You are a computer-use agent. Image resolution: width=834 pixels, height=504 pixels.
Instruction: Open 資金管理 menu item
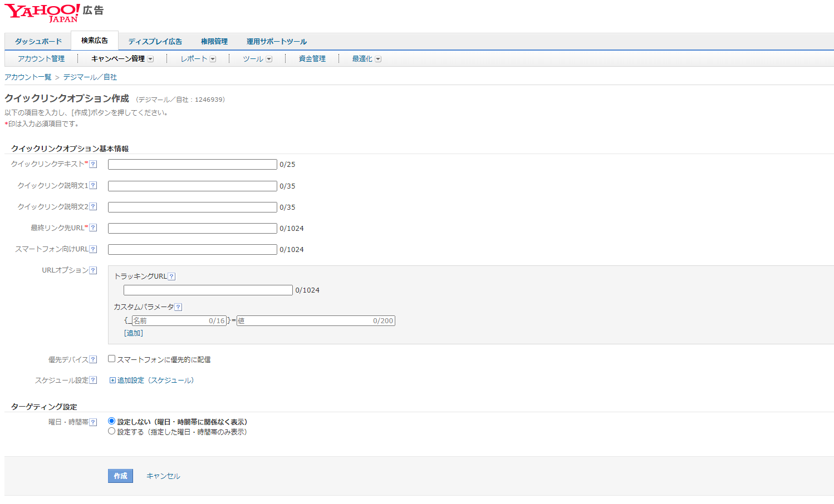[x=312, y=58]
